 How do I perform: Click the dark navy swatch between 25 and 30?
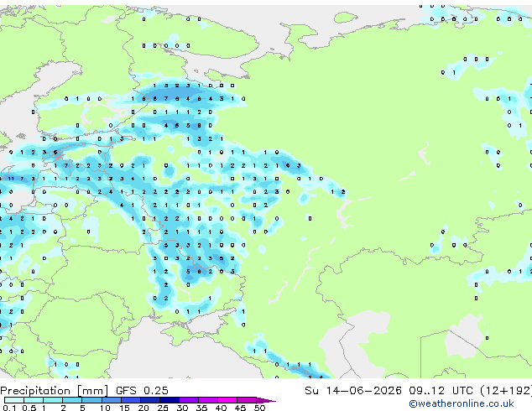click(170, 400)
